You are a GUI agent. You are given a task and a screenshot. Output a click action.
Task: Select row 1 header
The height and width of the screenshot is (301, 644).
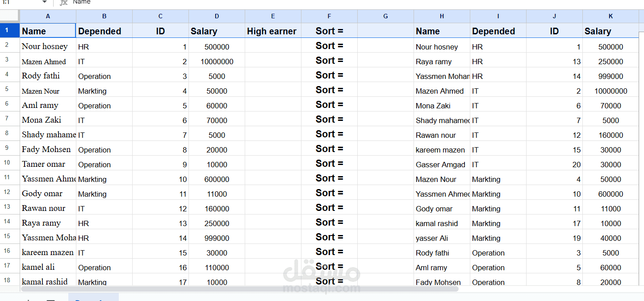coord(7,31)
